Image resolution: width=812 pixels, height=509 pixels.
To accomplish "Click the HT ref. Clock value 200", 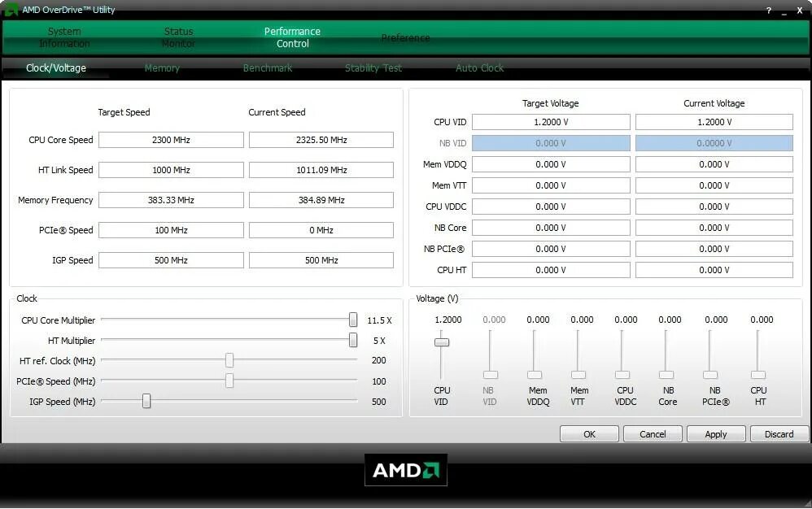I will pos(378,360).
